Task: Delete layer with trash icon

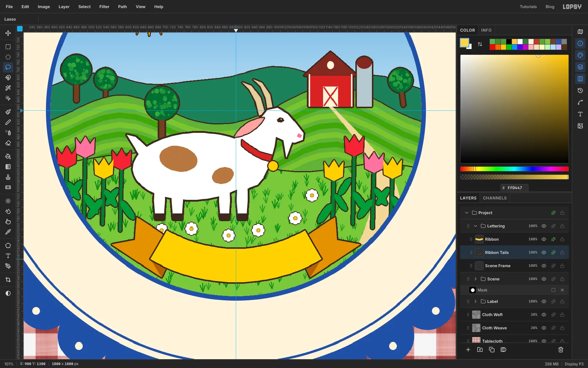Action: click(x=561, y=350)
